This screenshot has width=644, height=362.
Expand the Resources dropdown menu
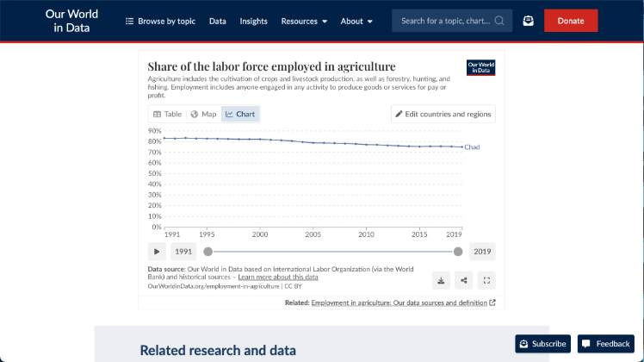[x=304, y=21]
